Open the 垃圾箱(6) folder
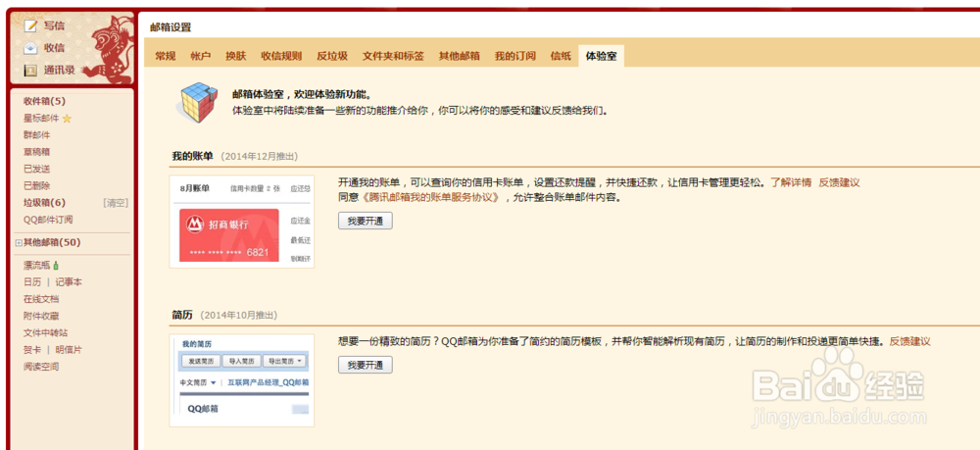Image resolution: width=980 pixels, height=450 pixels. tap(44, 203)
